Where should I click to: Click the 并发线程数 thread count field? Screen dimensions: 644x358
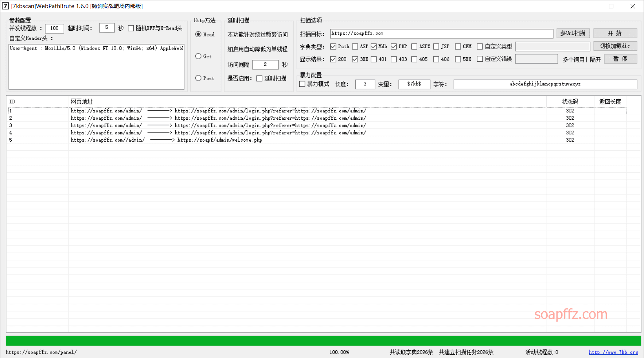[54, 28]
